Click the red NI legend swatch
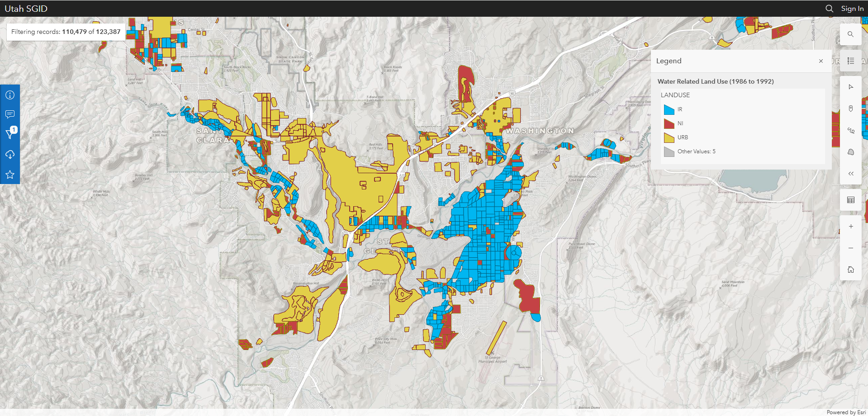 (669, 123)
